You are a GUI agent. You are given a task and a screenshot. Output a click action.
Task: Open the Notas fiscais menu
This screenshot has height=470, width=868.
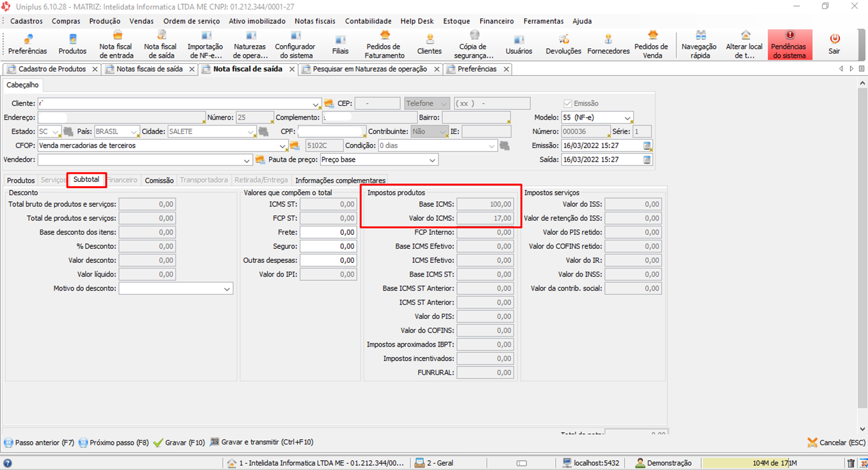coord(315,21)
